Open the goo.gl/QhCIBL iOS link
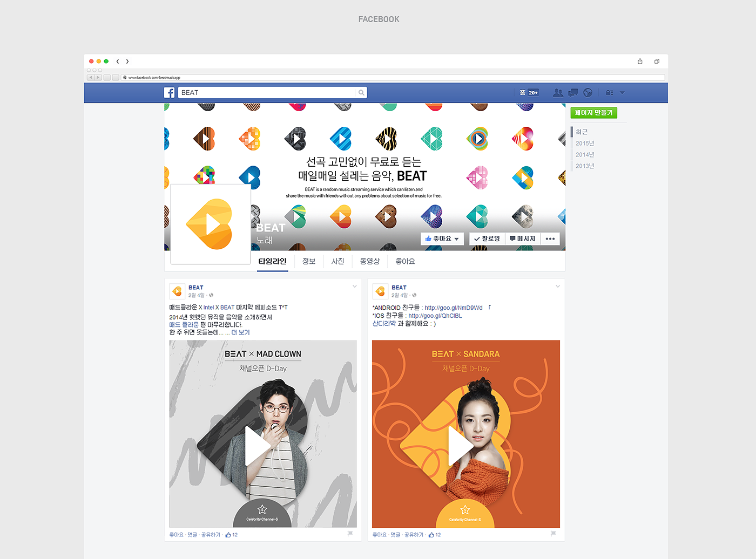This screenshot has height=559, width=756. pos(435,316)
